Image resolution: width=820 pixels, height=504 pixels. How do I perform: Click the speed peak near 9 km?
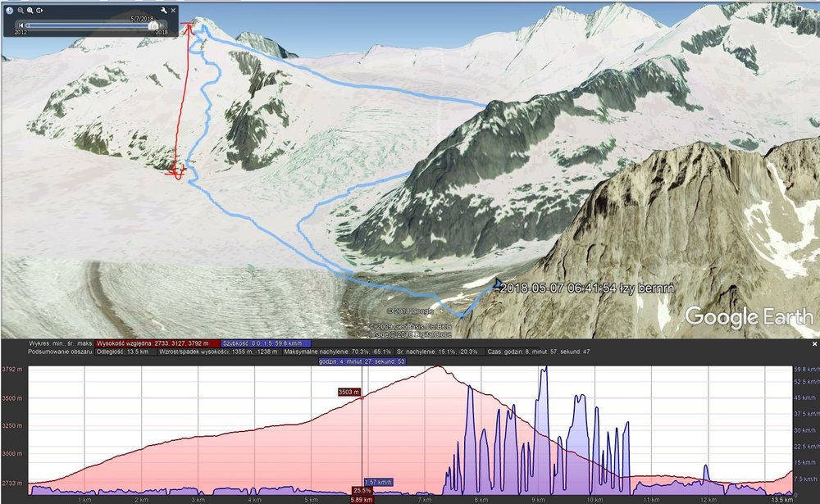click(544, 370)
